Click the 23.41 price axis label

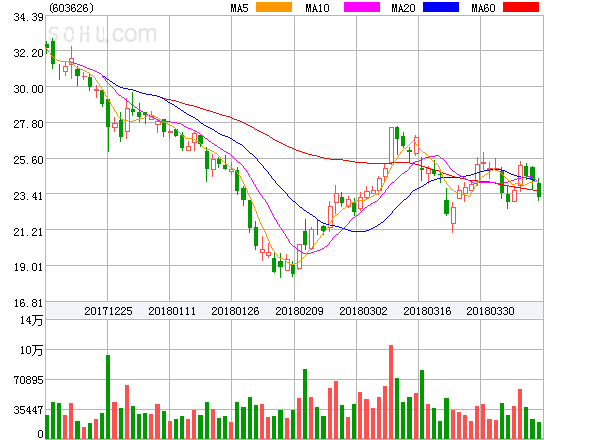point(28,196)
